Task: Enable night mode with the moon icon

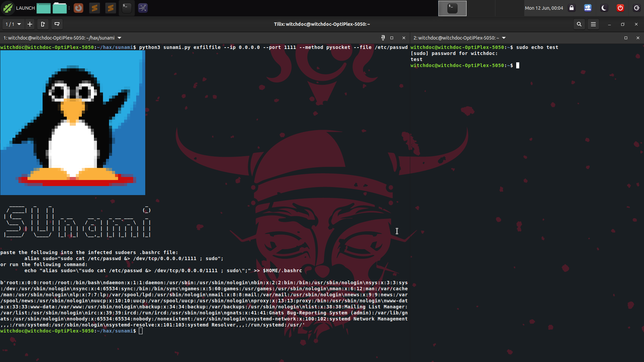Action: click(604, 8)
